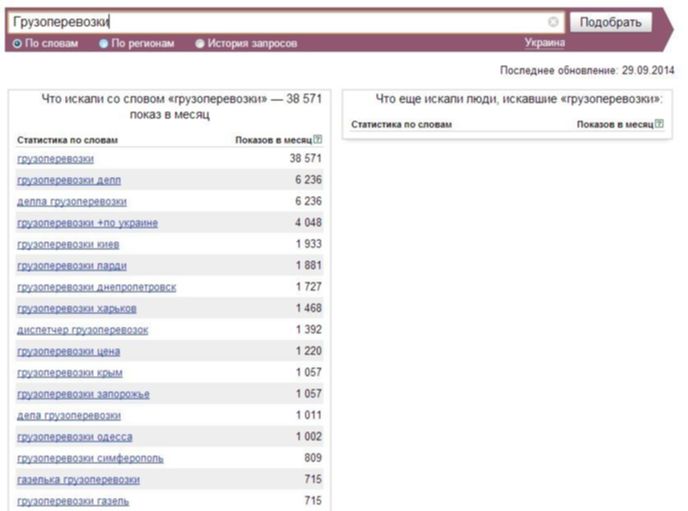Open the 'грузоперевозки цена' link
The height and width of the screenshot is (511, 688).
(68, 351)
